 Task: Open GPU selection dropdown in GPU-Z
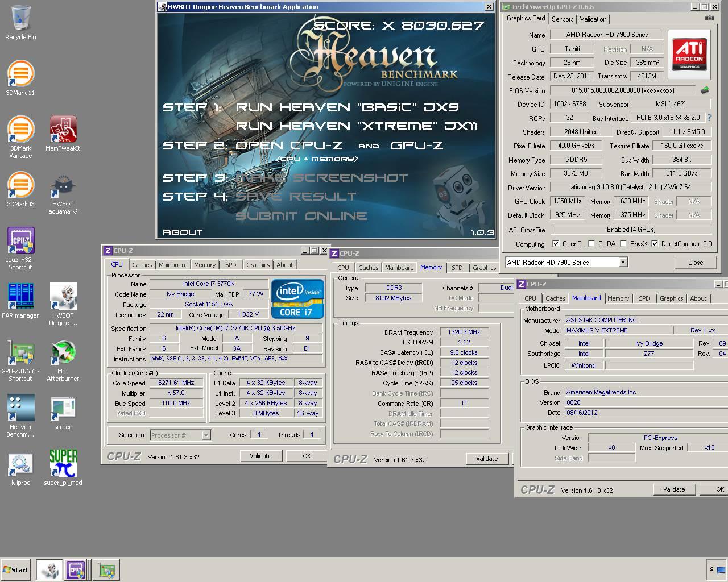point(623,262)
